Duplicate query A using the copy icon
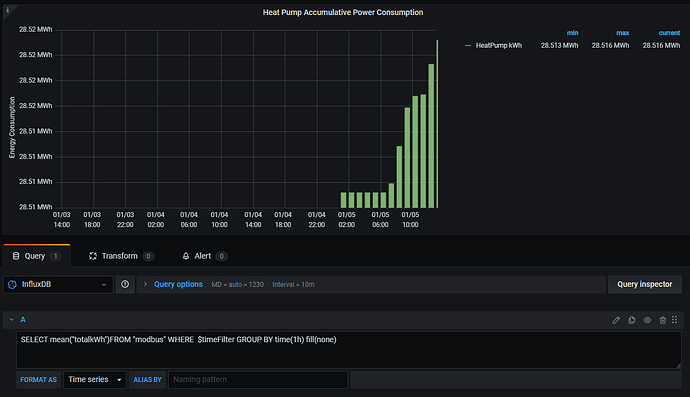The image size is (690, 397). [631, 320]
